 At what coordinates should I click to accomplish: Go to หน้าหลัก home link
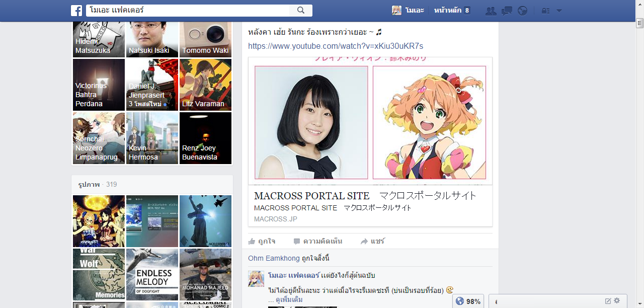tap(448, 11)
